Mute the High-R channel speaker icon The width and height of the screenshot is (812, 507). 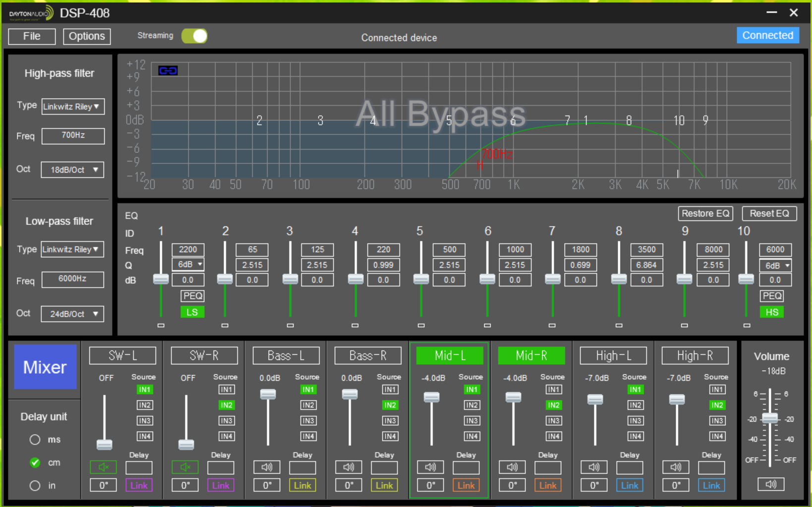click(x=676, y=467)
